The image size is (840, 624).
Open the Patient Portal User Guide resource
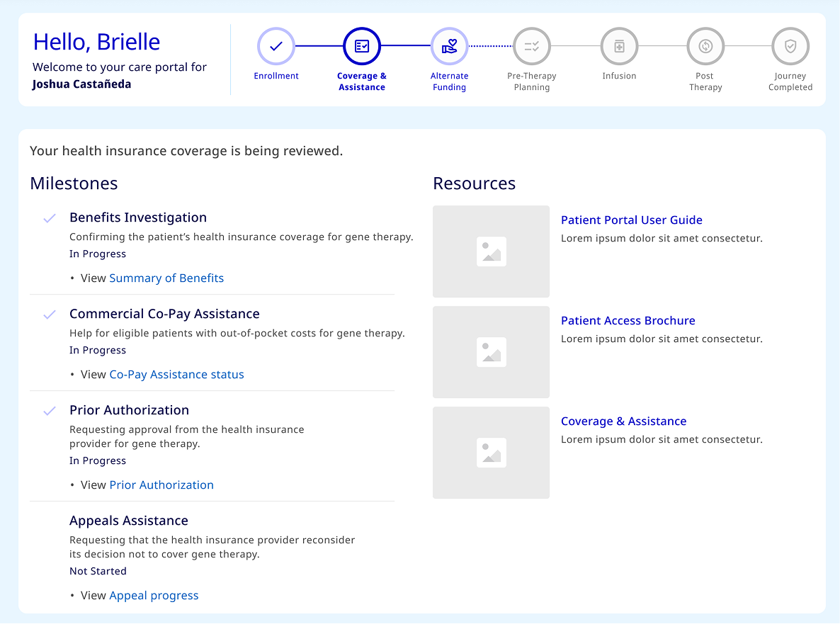[631, 220]
